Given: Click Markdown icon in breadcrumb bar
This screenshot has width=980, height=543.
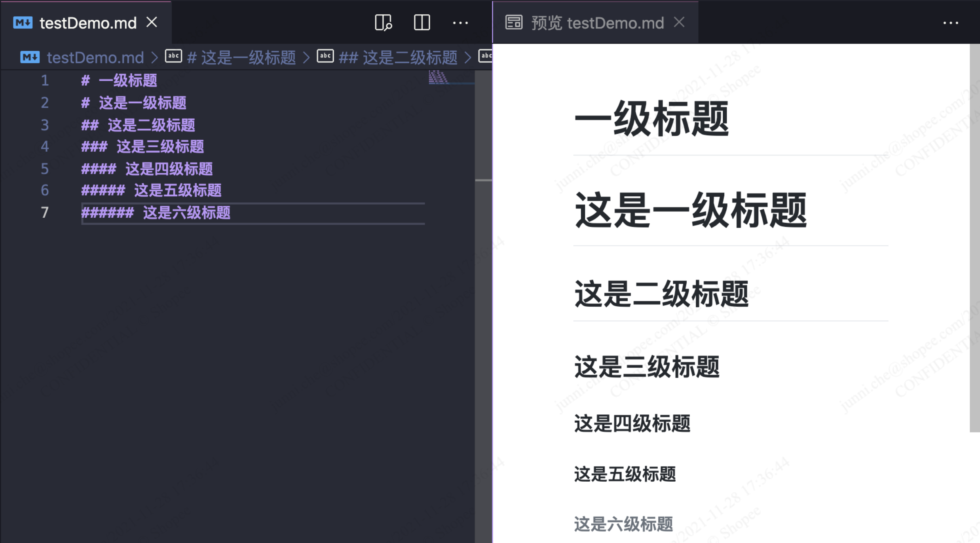Looking at the screenshot, I should pyautogui.click(x=30, y=57).
